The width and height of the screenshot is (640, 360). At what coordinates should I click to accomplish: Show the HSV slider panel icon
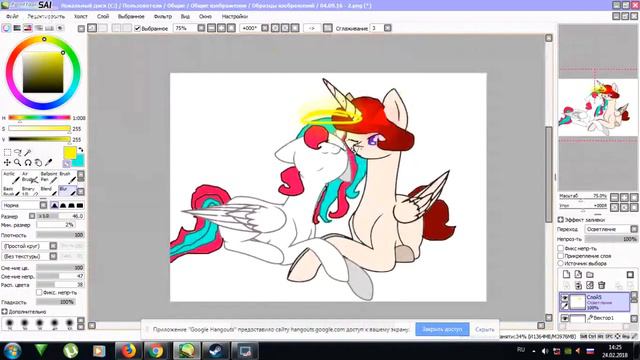pos(27,28)
